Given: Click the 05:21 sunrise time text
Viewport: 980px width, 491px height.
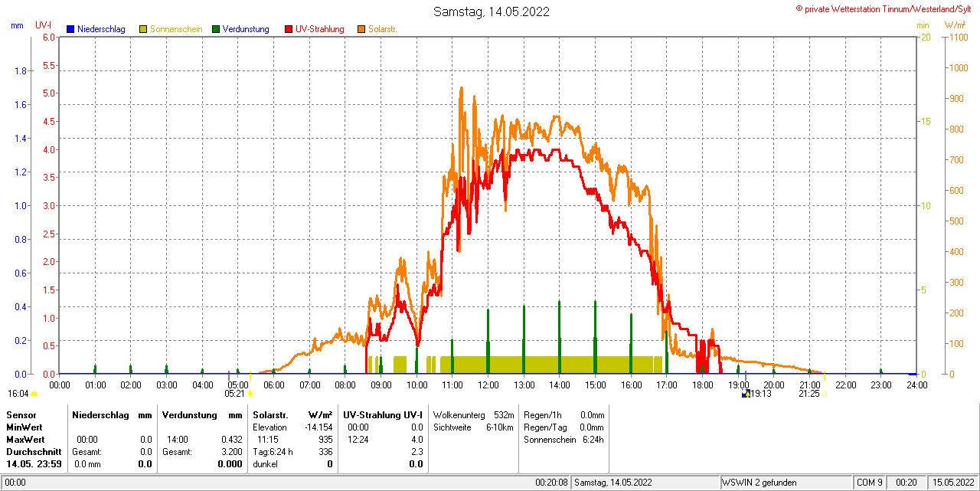Looking at the screenshot, I should coord(234,394).
